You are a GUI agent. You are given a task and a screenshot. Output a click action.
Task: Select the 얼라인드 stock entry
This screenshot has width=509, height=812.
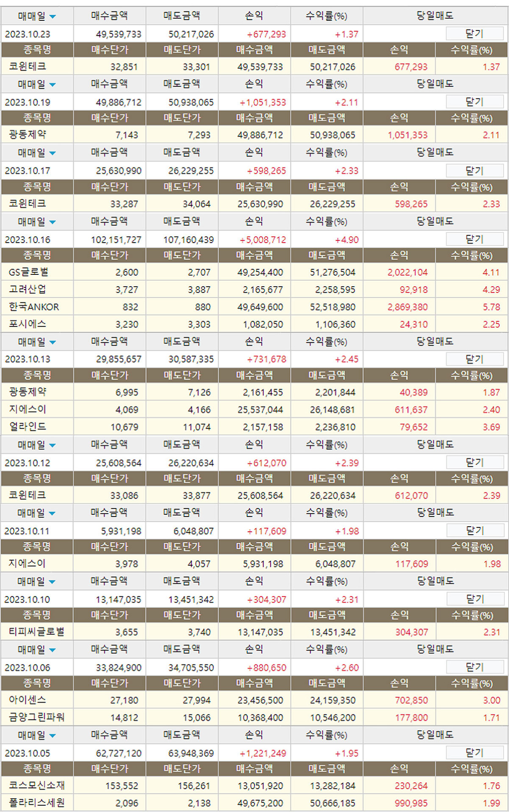click(28, 427)
